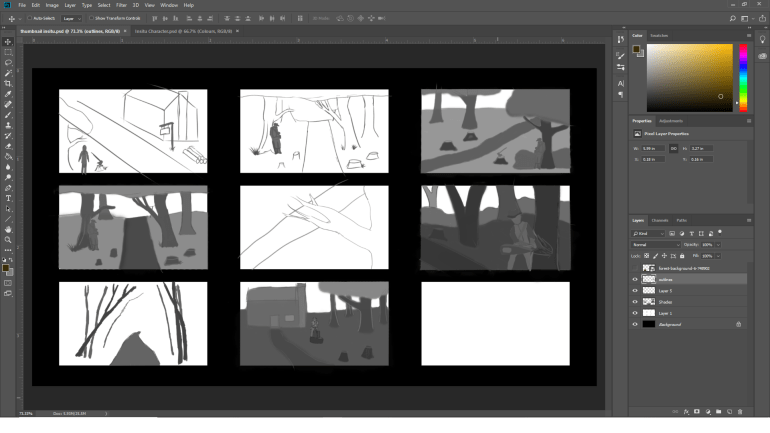This screenshot has width=770, height=433.
Task: Select the Shades layer thumbnail
Action: (x=649, y=302)
